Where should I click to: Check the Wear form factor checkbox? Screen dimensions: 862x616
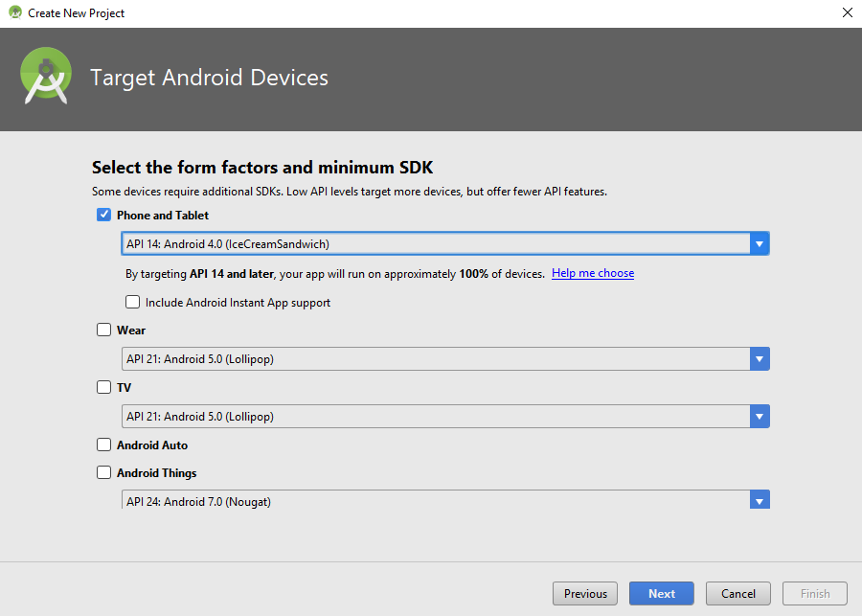[x=104, y=331]
